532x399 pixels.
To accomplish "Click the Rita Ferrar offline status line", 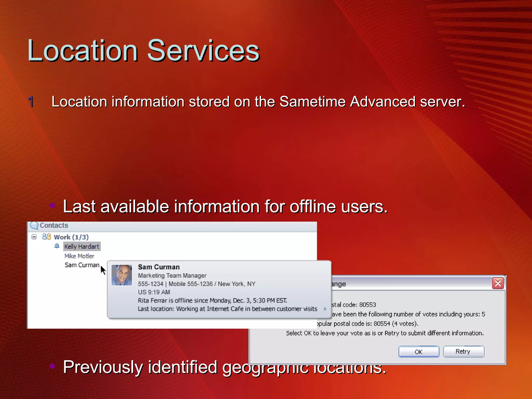I will tap(212, 301).
